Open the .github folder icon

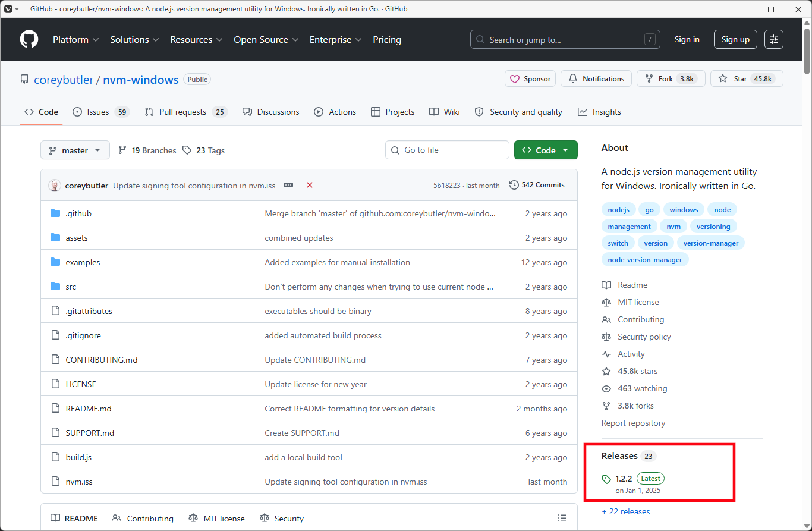[56, 213]
